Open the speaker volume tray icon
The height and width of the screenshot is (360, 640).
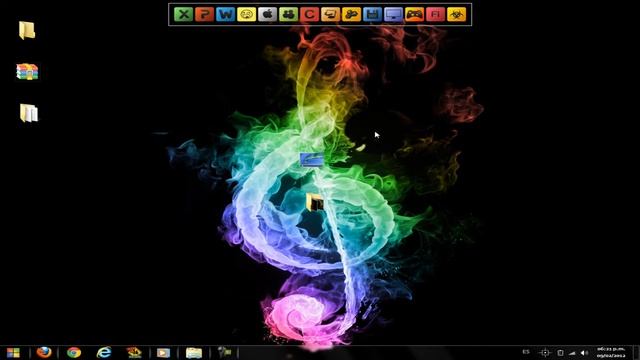coord(584,353)
